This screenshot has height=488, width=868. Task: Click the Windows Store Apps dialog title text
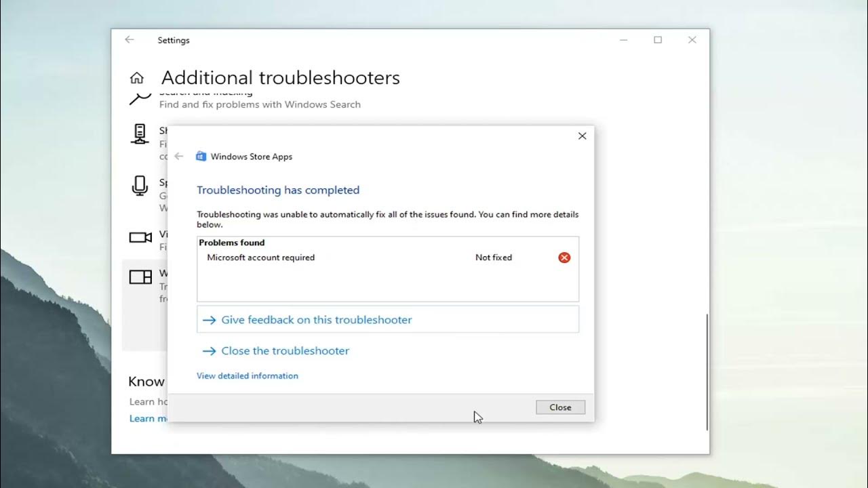coord(252,157)
